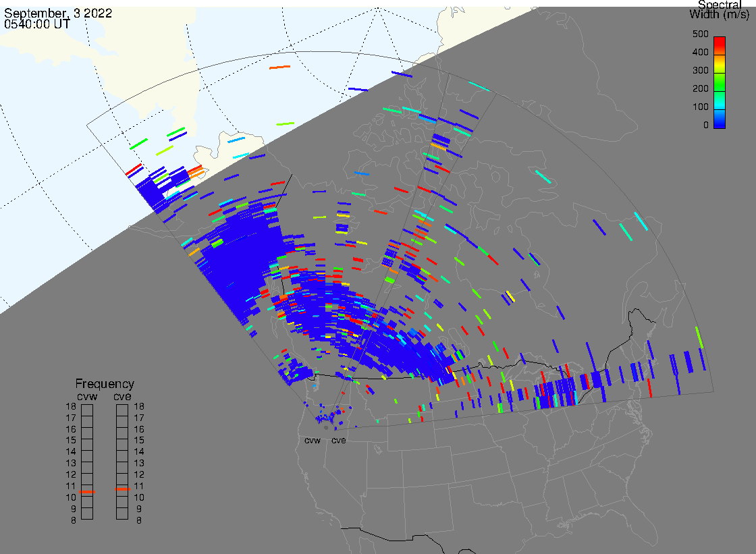
Task: Click the red marker on cve frequency bar
Action: (122, 489)
